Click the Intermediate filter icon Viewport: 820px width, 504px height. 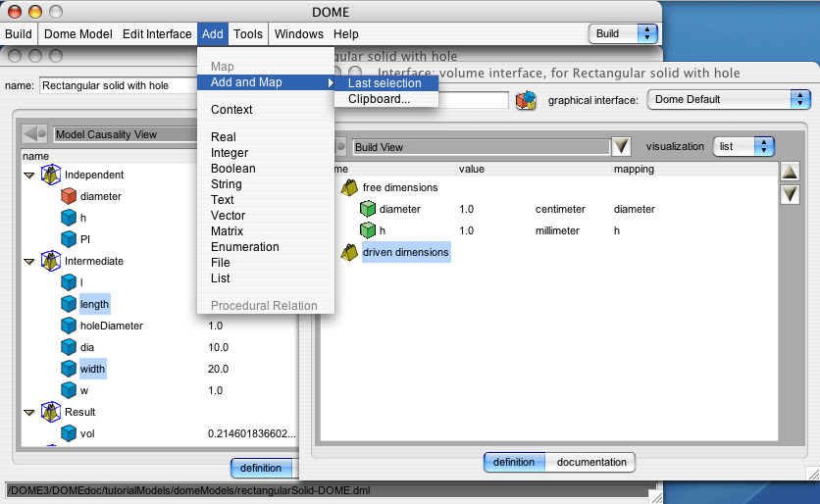51,261
